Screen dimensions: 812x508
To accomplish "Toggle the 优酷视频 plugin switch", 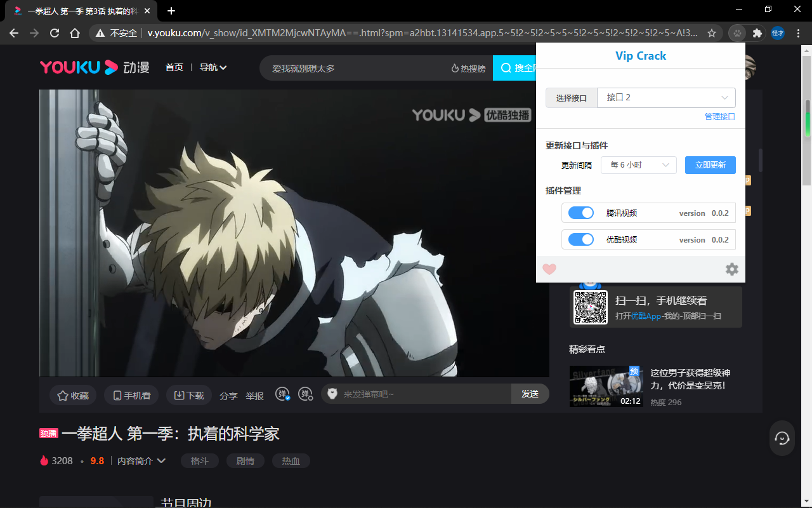I will click(580, 239).
